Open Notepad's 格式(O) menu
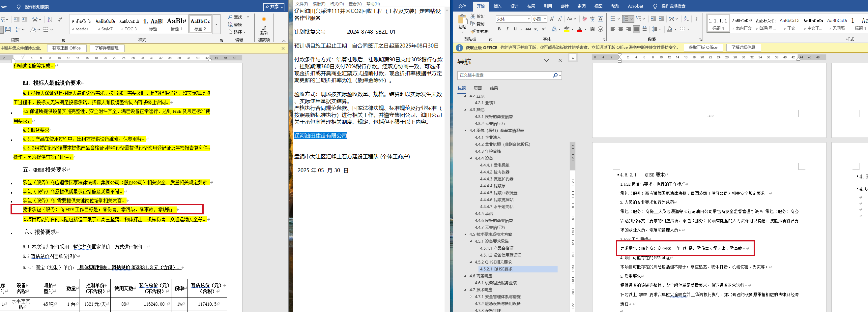The image size is (868, 312). pyautogui.click(x=337, y=4)
